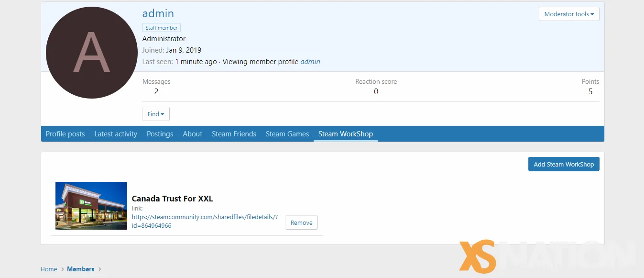
Task: Open the admin username heading link
Action: 158,13
